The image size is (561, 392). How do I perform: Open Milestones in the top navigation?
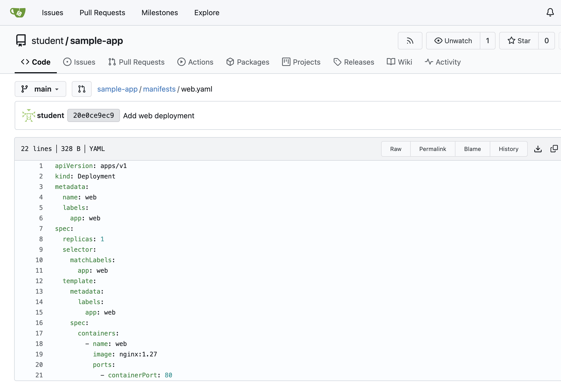(160, 13)
